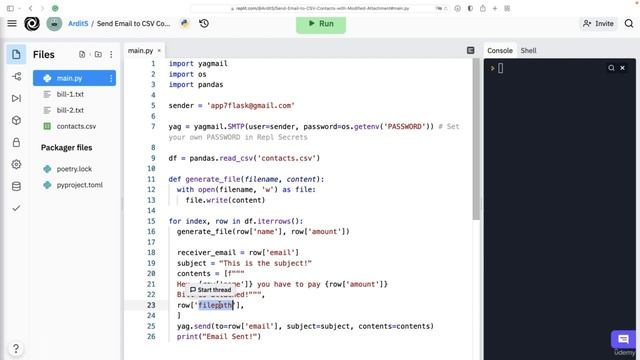Click the browser share icon
This screenshot has height=360, width=640.
click(482, 8)
